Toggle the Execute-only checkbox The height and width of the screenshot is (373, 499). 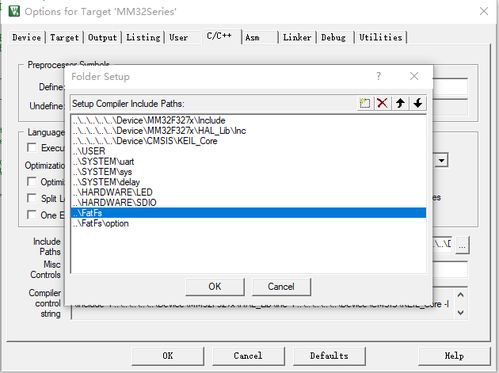coord(32,147)
